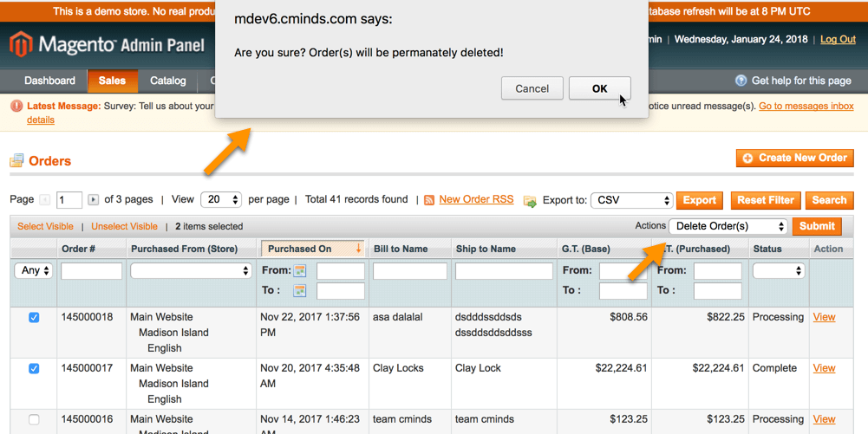Click the Order # filter input field
Screen dimensions: 868x434
(91, 271)
